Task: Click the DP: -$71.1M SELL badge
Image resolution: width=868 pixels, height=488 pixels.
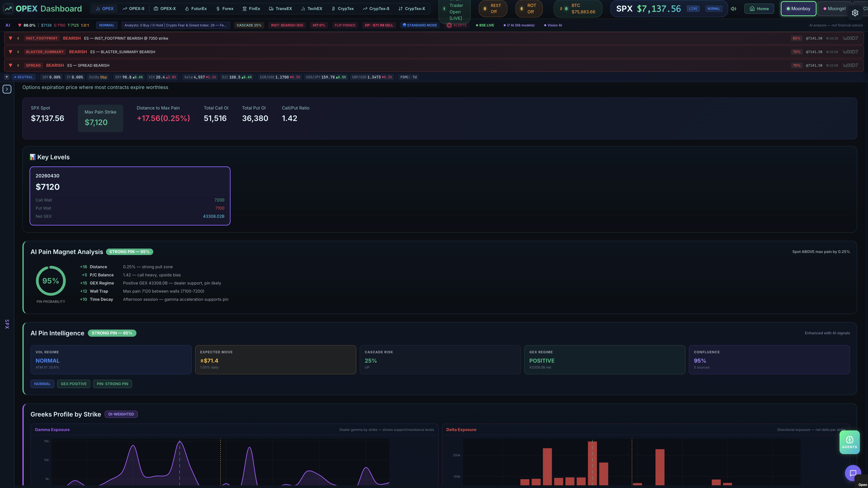Action: [x=379, y=25]
